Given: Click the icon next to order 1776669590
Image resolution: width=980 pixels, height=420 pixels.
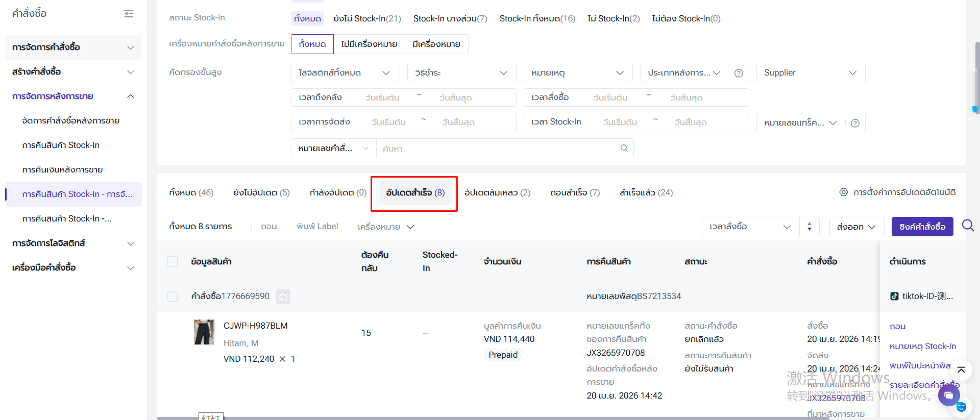Looking at the screenshot, I should (x=283, y=297).
